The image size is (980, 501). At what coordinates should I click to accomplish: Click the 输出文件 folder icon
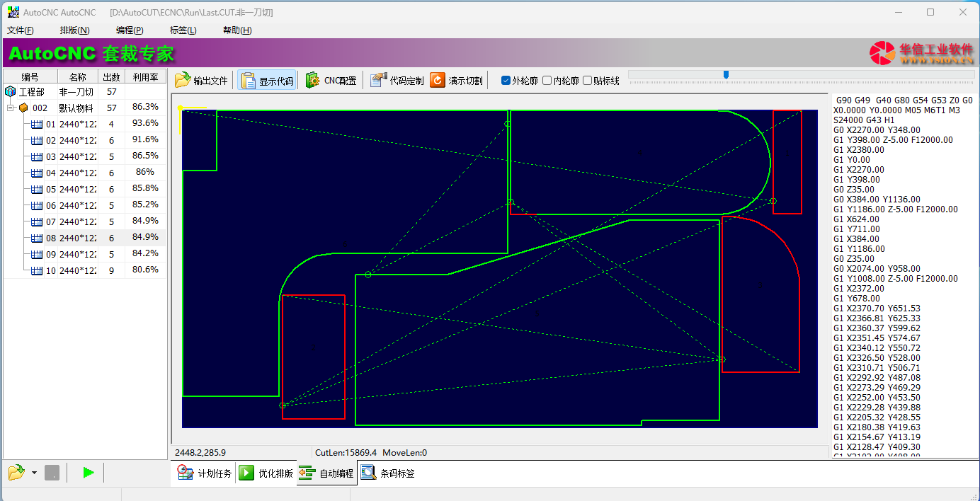point(183,80)
